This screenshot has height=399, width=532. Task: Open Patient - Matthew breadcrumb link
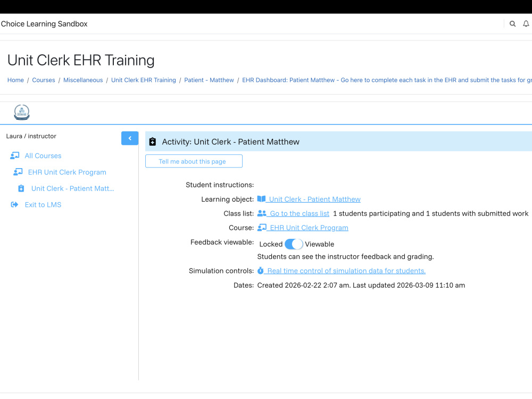point(209,80)
